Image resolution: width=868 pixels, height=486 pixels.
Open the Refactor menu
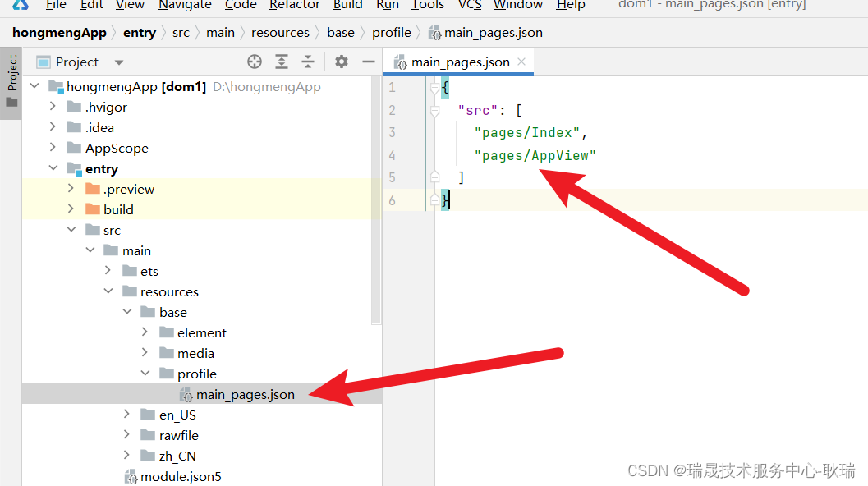coord(295,5)
